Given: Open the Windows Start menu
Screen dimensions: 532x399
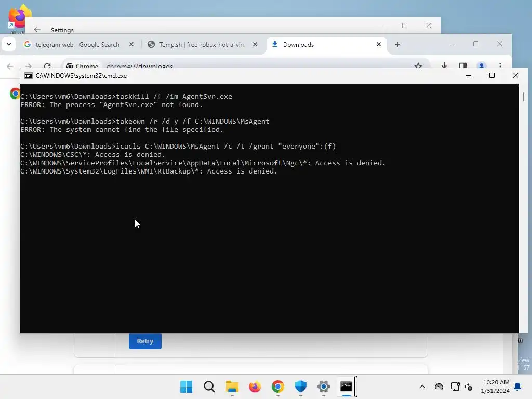Looking at the screenshot, I should (186, 387).
